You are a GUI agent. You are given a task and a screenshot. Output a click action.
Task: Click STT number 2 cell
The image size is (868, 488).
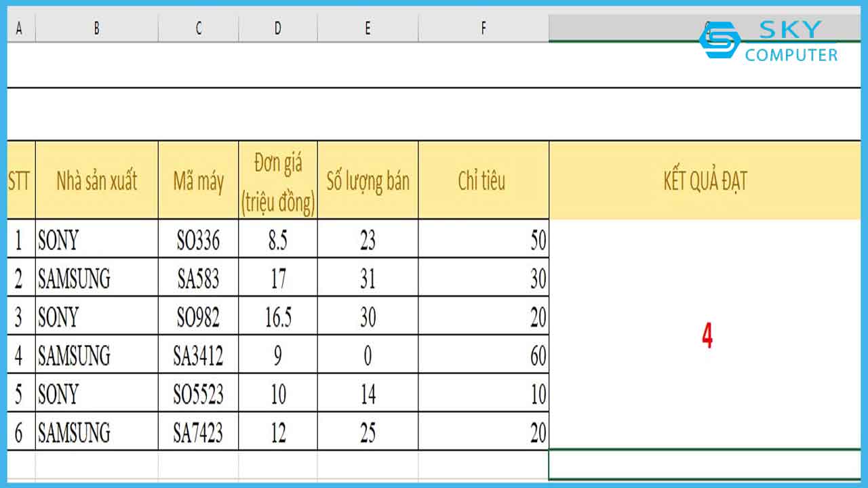pyautogui.click(x=21, y=277)
